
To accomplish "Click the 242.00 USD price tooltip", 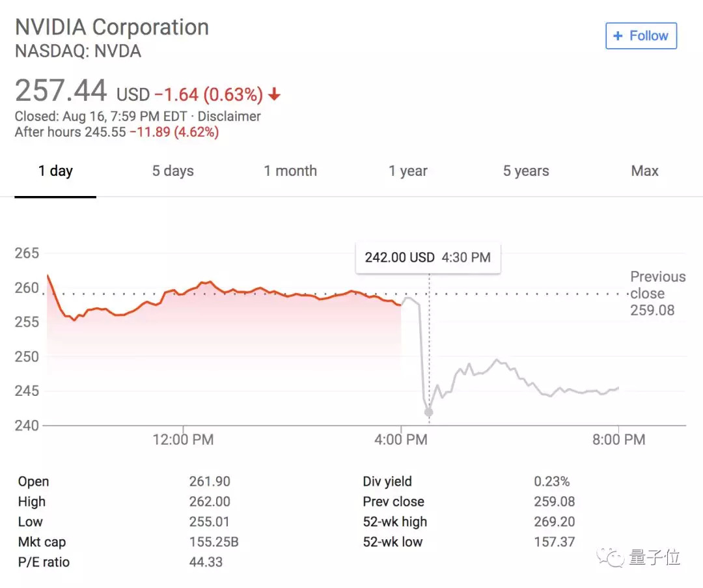I will pos(428,257).
